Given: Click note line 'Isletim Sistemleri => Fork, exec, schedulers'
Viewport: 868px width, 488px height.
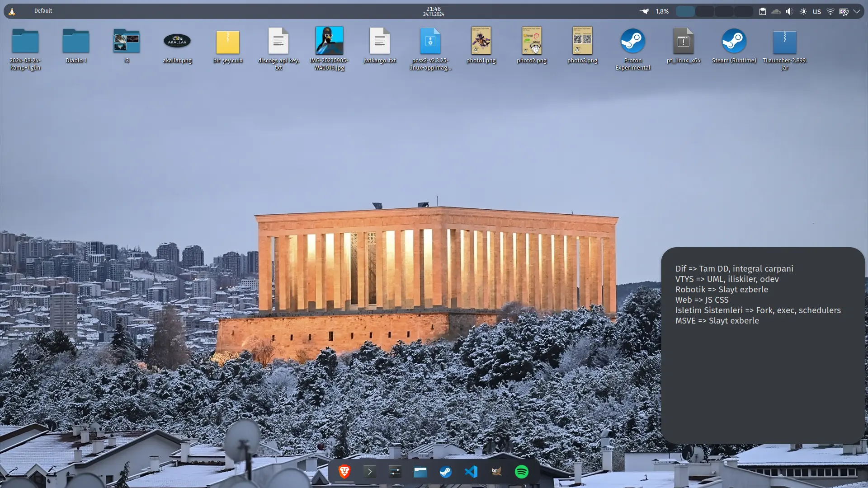Looking at the screenshot, I should 758,310.
